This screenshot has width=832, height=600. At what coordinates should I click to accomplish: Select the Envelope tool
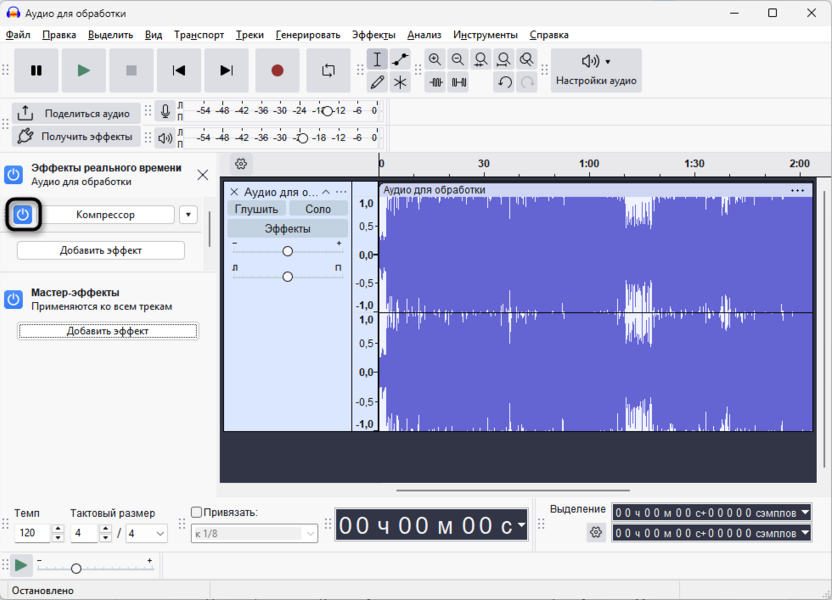[400, 59]
